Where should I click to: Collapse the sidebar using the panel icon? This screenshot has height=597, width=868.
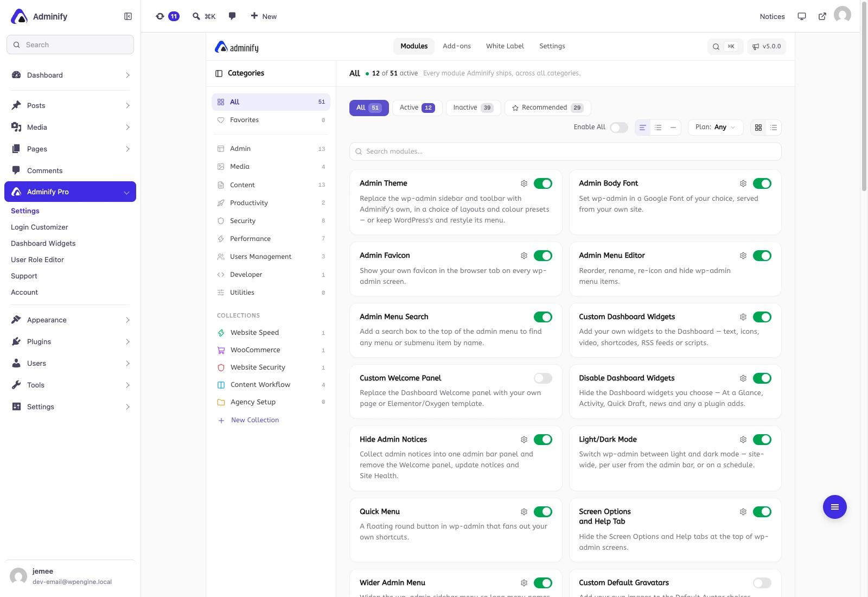(x=128, y=16)
